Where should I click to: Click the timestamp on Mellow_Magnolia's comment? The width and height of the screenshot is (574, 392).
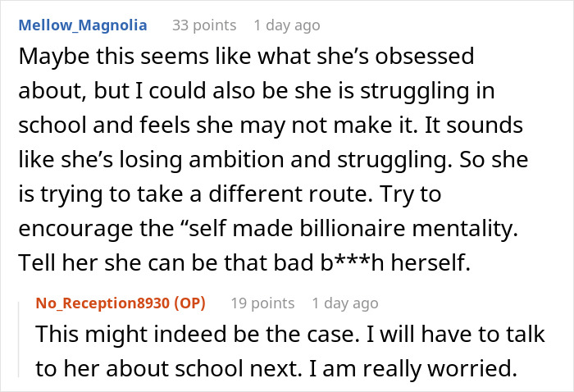click(287, 25)
